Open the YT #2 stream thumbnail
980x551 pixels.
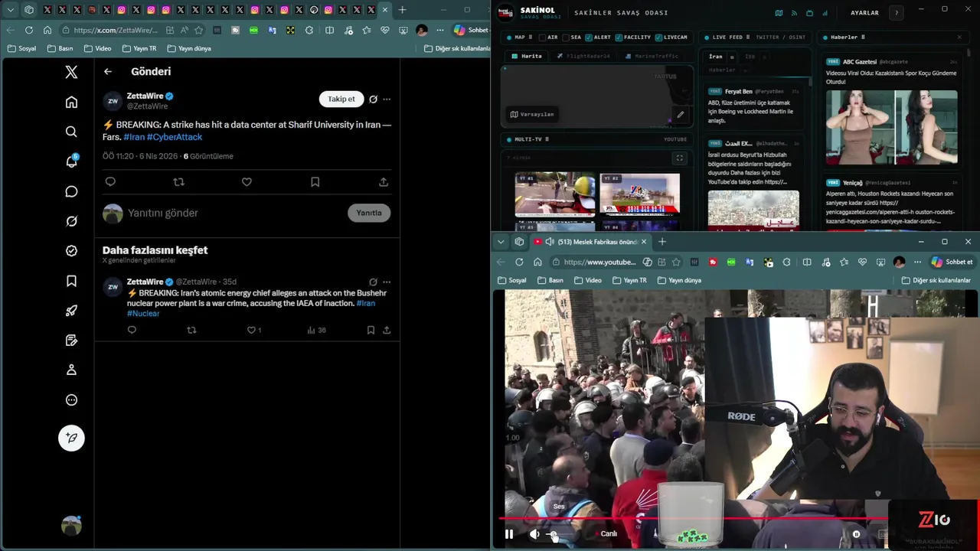pos(640,194)
